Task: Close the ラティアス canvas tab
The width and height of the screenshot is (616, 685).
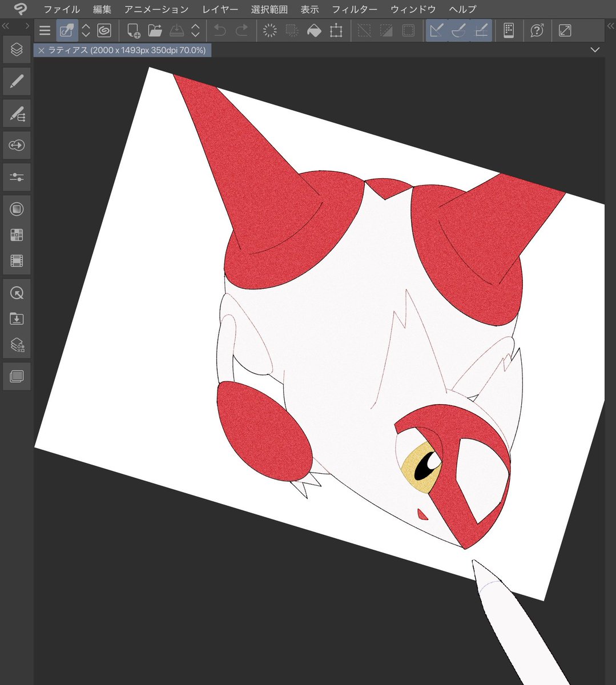Action: (x=41, y=50)
